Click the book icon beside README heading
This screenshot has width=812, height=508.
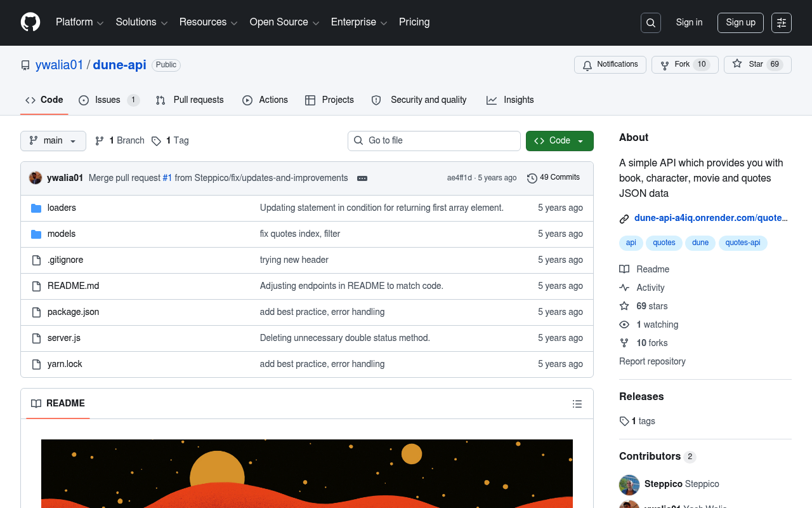pos(36,404)
